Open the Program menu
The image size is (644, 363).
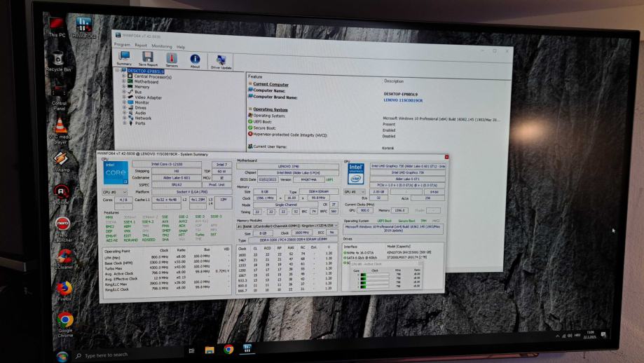(x=121, y=44)
